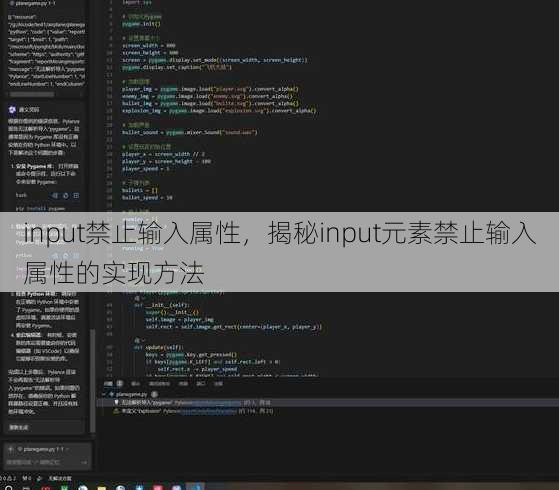
Task: Open the planegame.py context chip dropdown in chat
Action: pos(67,449)
